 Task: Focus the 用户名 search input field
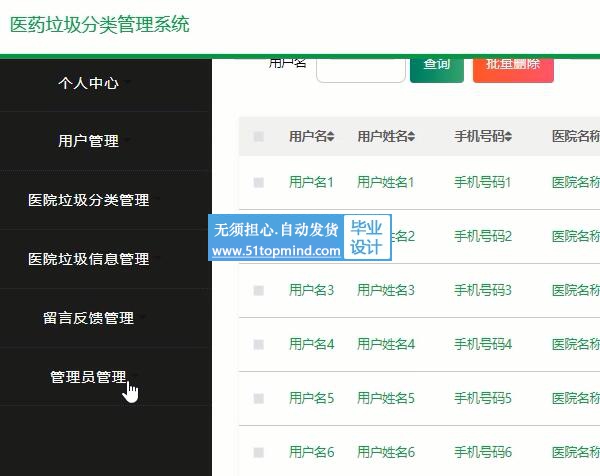(361, 70)
